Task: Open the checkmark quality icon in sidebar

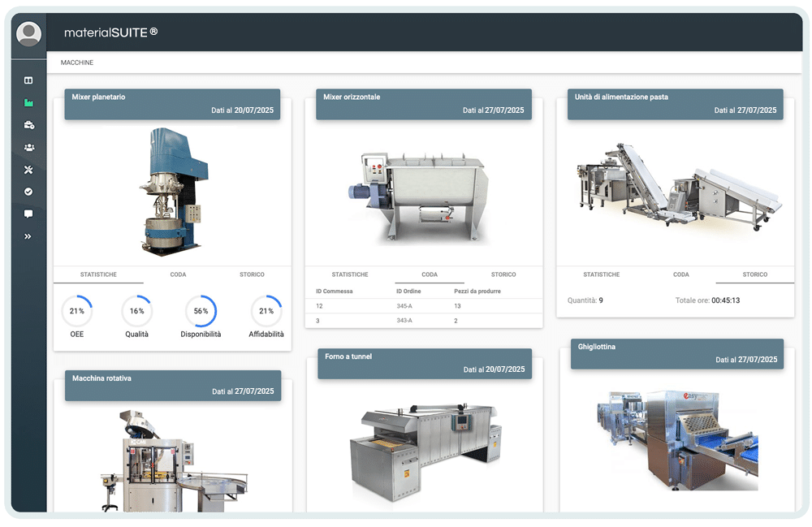Action: coord(28,192)
